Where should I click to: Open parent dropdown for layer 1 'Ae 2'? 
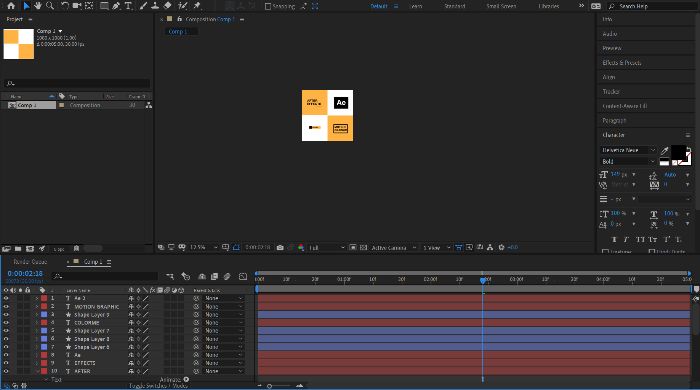223,298
